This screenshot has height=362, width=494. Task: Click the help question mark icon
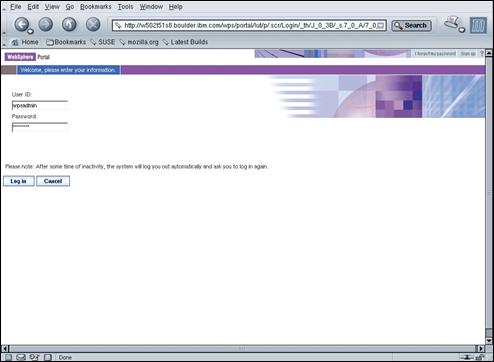[481, 54]
